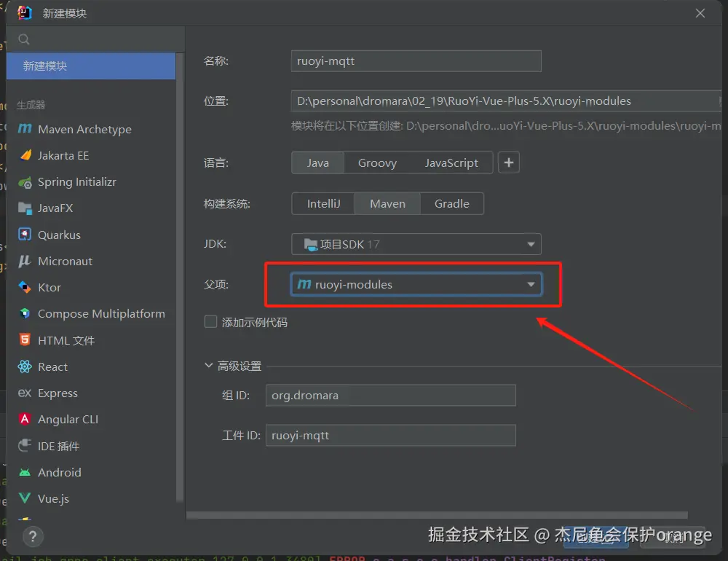728x561 pixels.
Task: Switch language to Groovy
Action: click(x=377, y=162)
